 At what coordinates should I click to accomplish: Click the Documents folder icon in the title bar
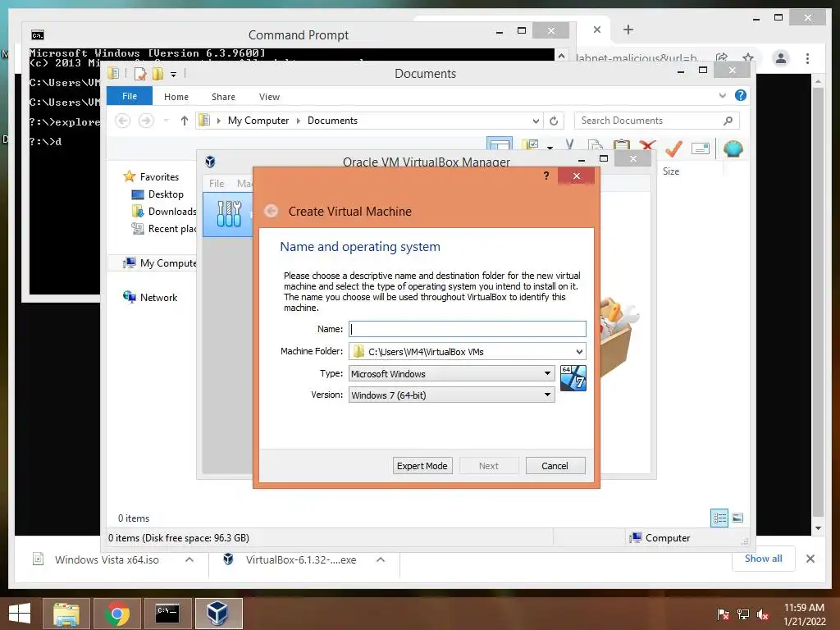(x=113, y=73)
